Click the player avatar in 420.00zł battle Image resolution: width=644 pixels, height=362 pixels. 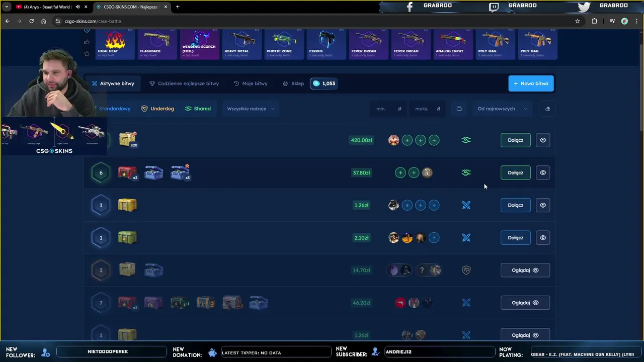[393, 140]
